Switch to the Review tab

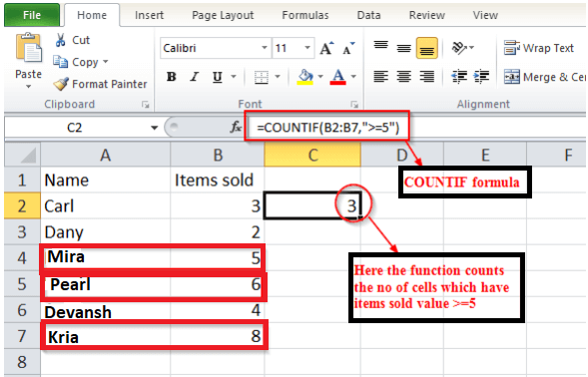[x=426, y=15]
